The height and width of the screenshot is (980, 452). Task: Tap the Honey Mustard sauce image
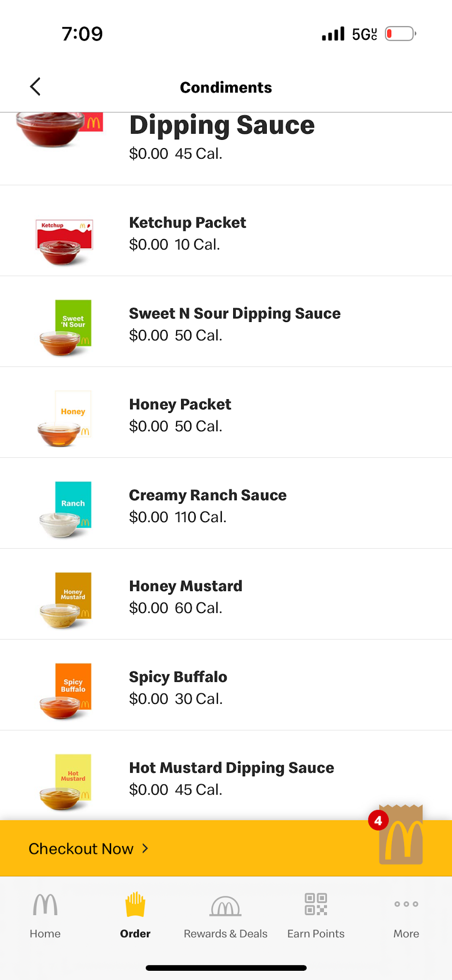(x=66, y=601)
